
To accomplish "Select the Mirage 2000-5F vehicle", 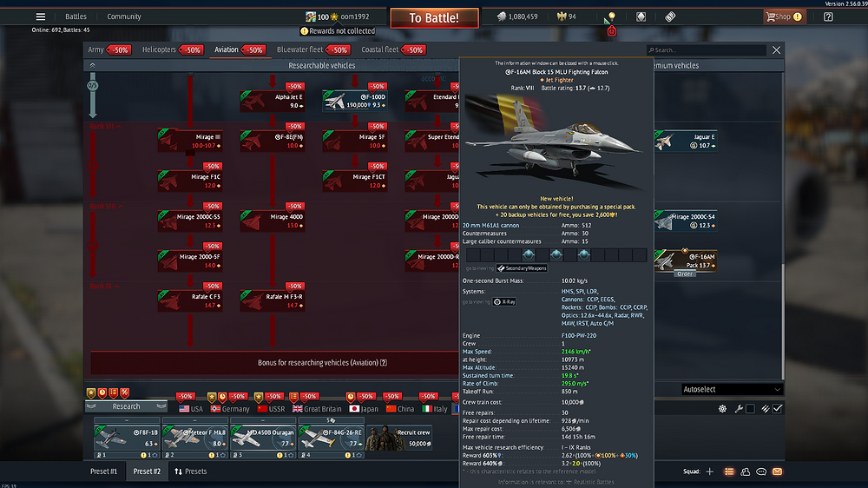I will [190, 260].
